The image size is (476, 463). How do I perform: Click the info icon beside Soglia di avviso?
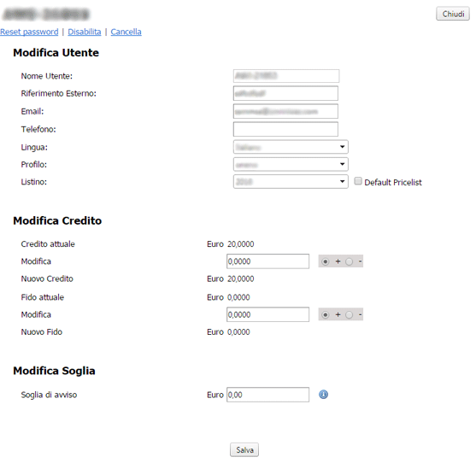323,395
